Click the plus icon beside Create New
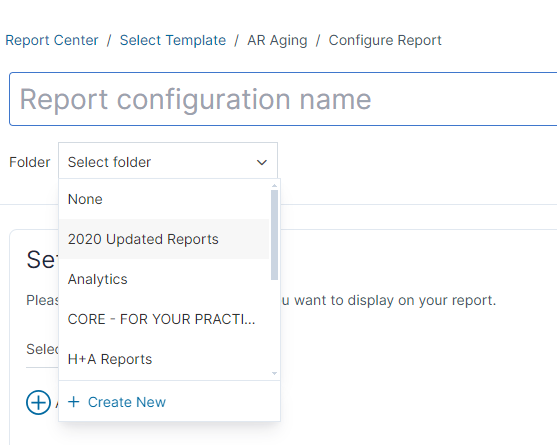Viewport: 557px width, 445px height. [x=74, y=402]
